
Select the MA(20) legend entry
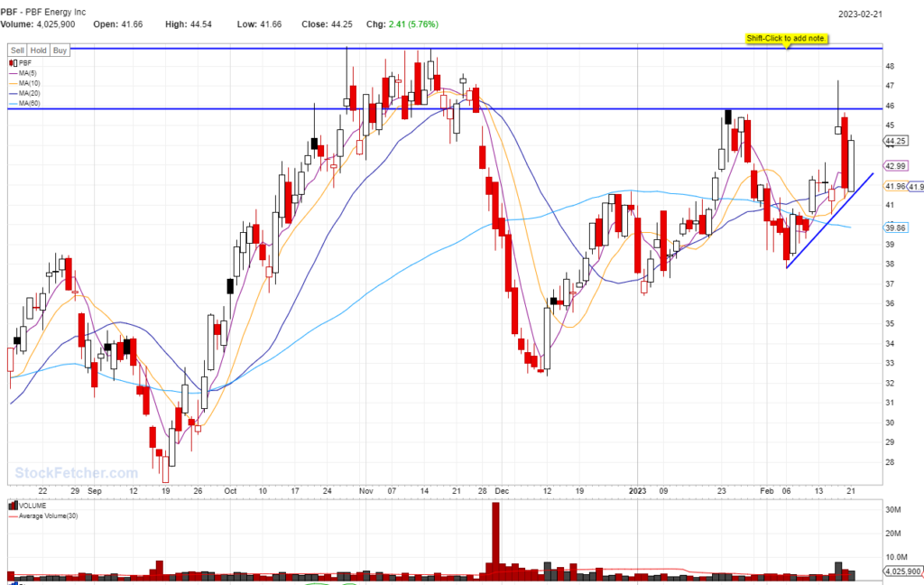tap(24, 93)
